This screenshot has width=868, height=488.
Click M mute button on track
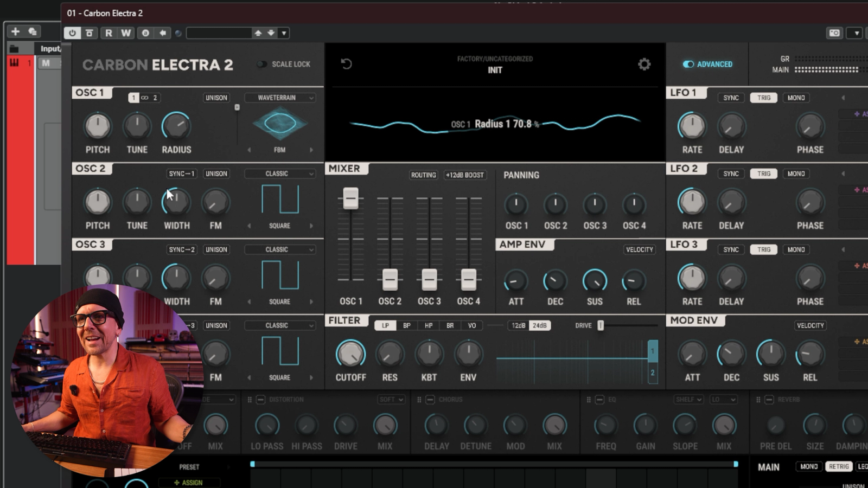click(x=46, y=63)
